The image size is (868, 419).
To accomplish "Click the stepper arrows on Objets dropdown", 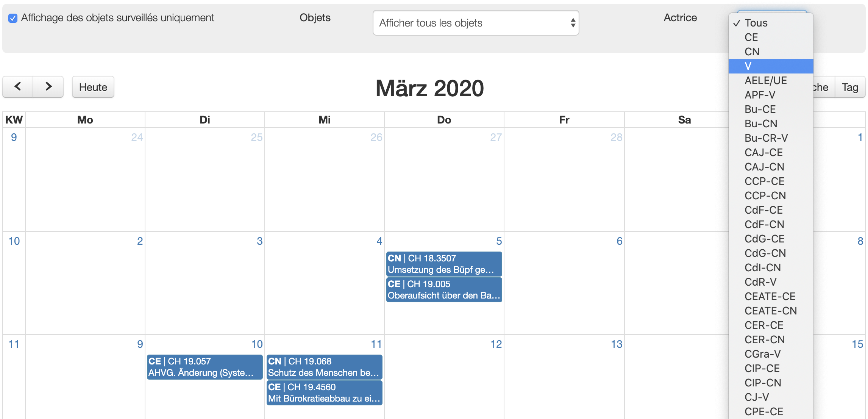I will [x=573, y=23].
